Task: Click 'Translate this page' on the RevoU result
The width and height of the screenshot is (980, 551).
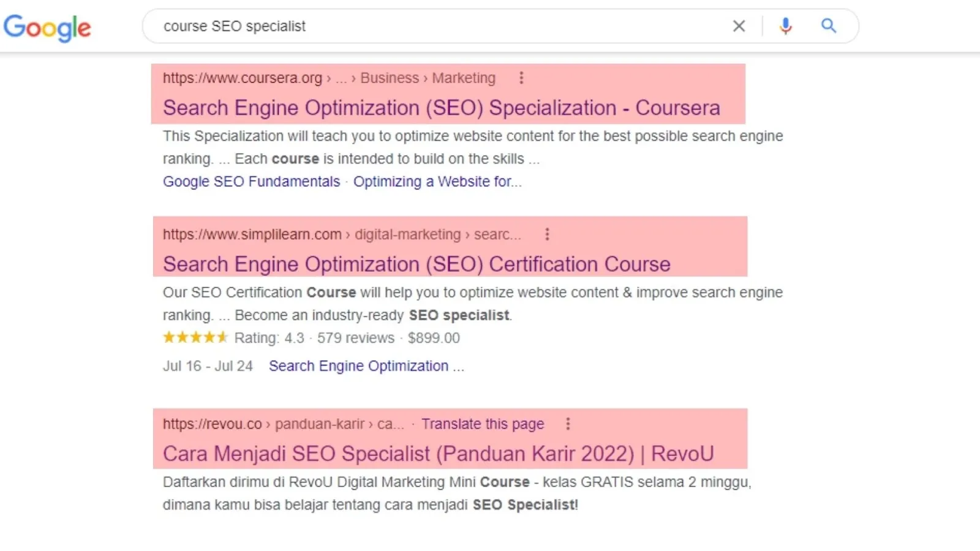Action: tap(483, 423)
